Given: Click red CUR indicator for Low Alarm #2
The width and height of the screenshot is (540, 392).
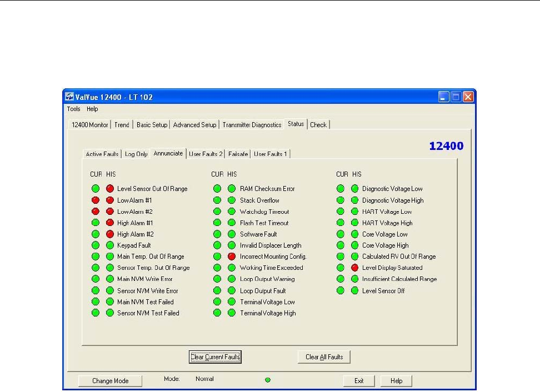Looking at the screenshot, I should tap(96, 212).
